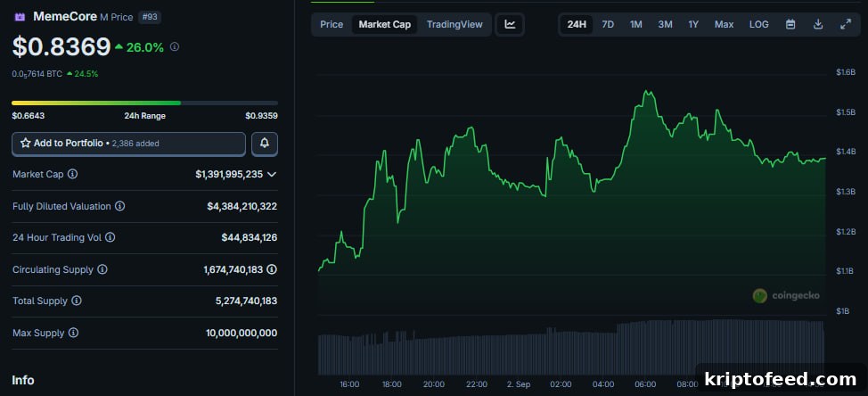Open Circulating Supply label info icon
Screen dimensions: 868x396
102,269
